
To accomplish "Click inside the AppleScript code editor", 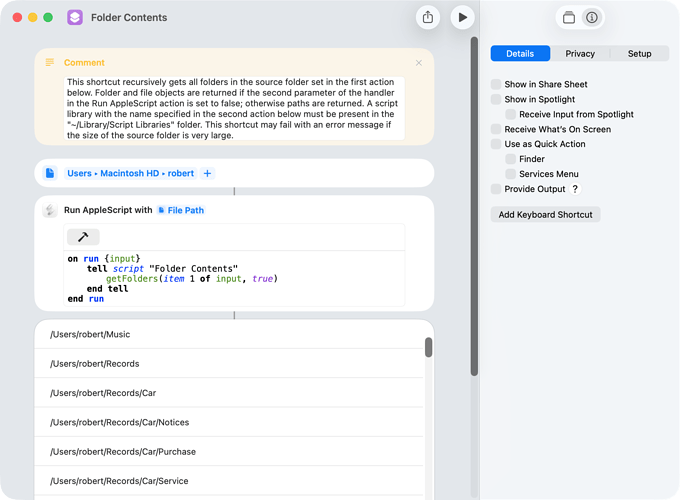I will 234,278.
